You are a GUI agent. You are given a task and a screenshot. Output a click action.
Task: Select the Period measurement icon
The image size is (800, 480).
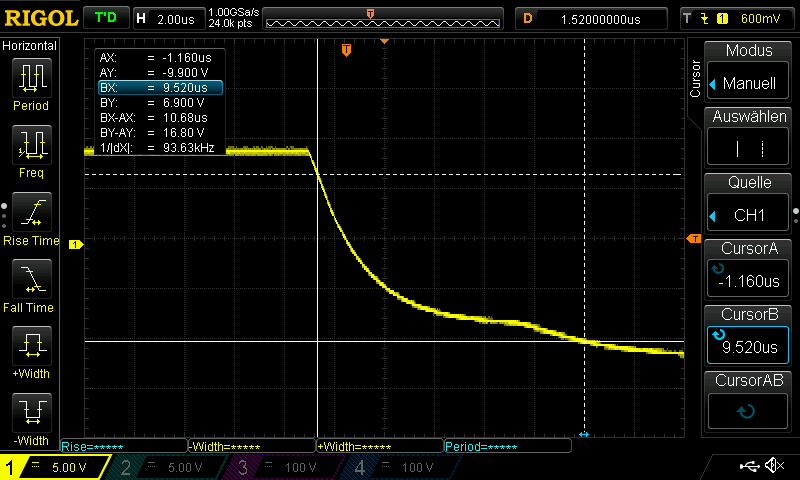click(30, 82)
